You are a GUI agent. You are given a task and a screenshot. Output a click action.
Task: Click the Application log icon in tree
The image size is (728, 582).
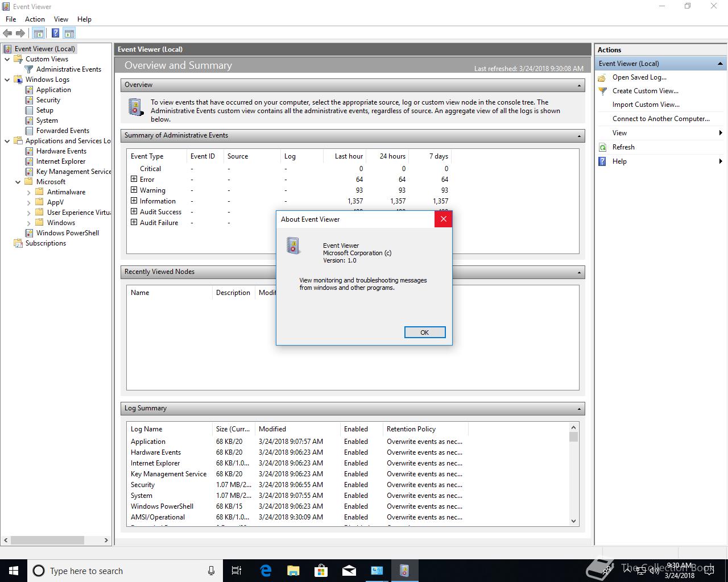point(29,90)
